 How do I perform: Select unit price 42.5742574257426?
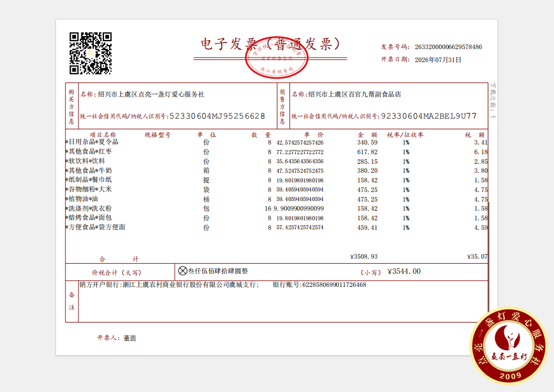300,142
